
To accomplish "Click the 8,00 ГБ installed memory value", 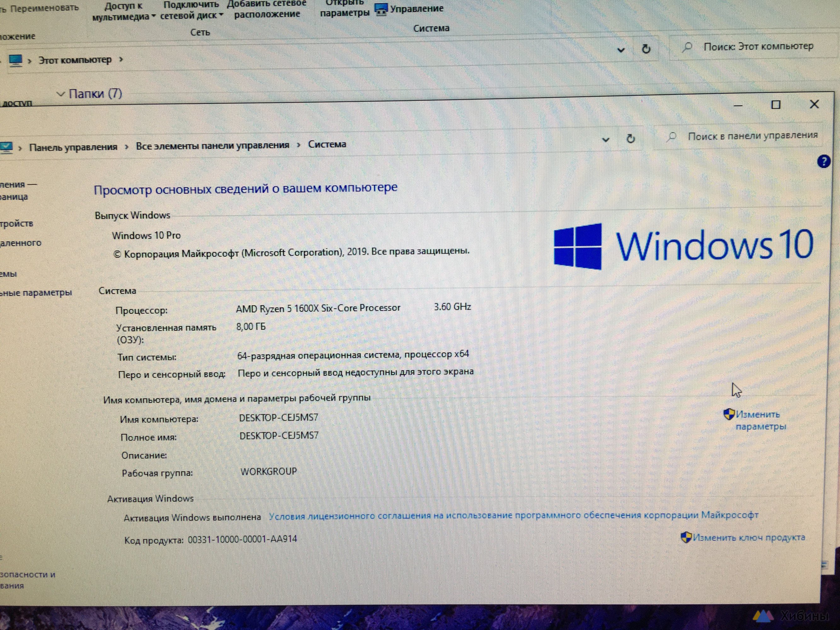I will [251, 327].
